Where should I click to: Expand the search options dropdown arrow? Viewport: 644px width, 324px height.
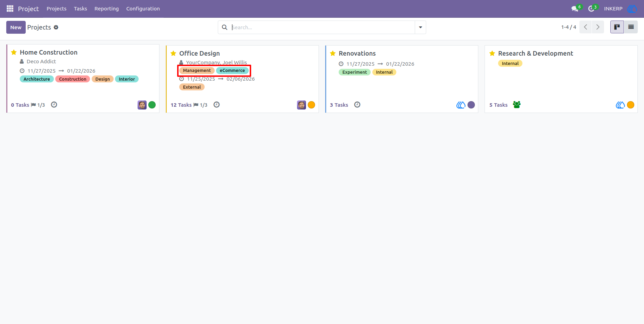tap(420, 27)
